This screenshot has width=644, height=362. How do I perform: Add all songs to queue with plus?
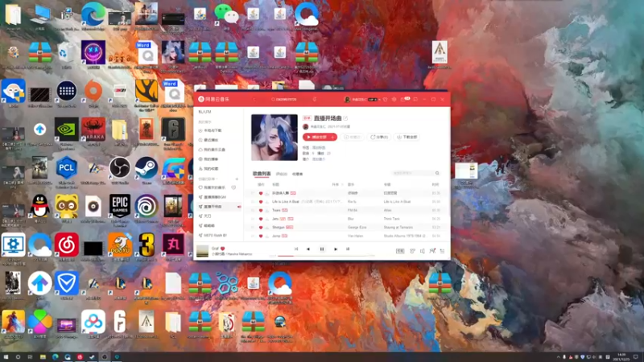tap(333, 137)
